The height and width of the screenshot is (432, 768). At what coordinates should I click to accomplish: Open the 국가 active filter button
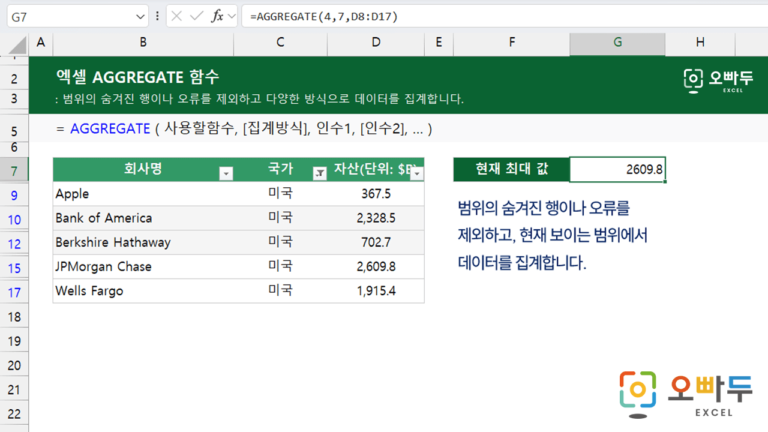[319, 173]
